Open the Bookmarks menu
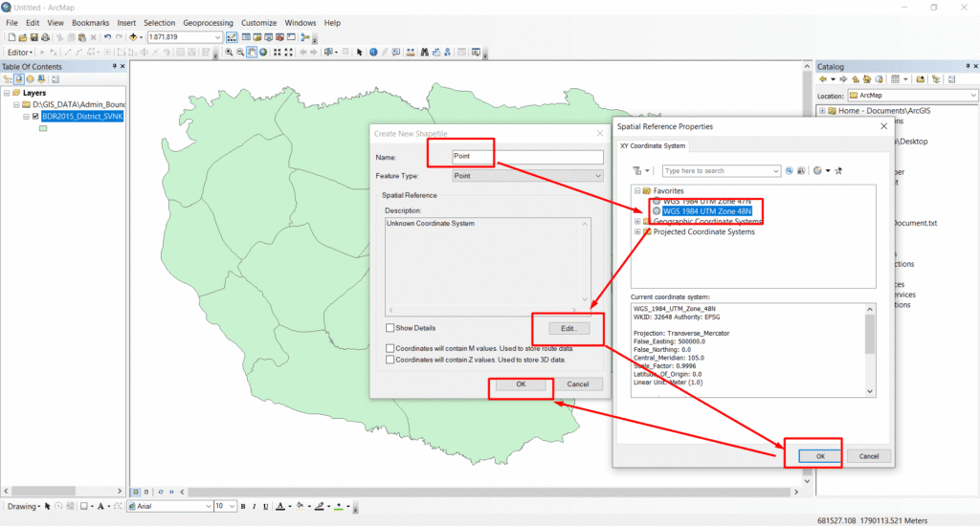 pyautogui.click(x=90, y=23)
